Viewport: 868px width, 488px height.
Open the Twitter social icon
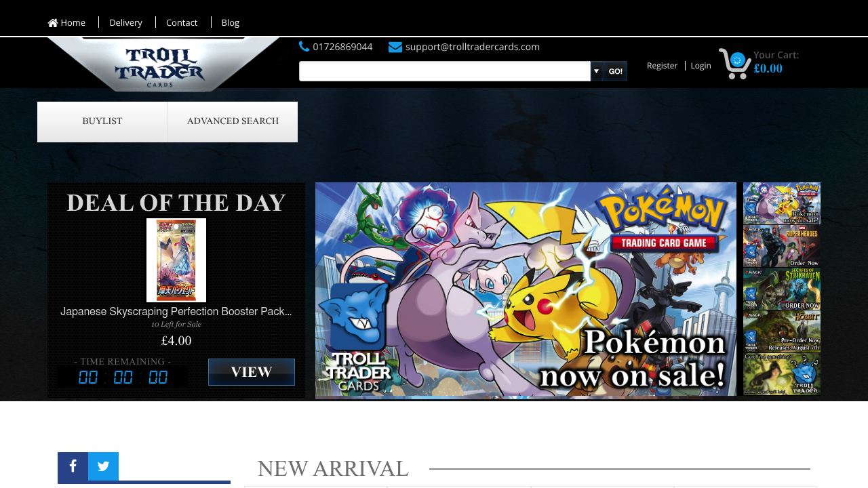103,466
